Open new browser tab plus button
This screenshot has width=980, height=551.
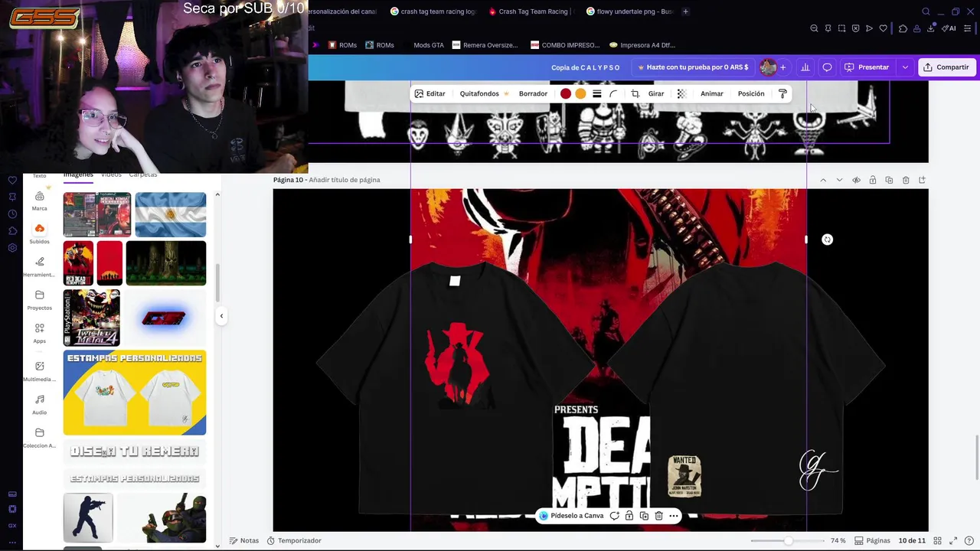point(685,11)
